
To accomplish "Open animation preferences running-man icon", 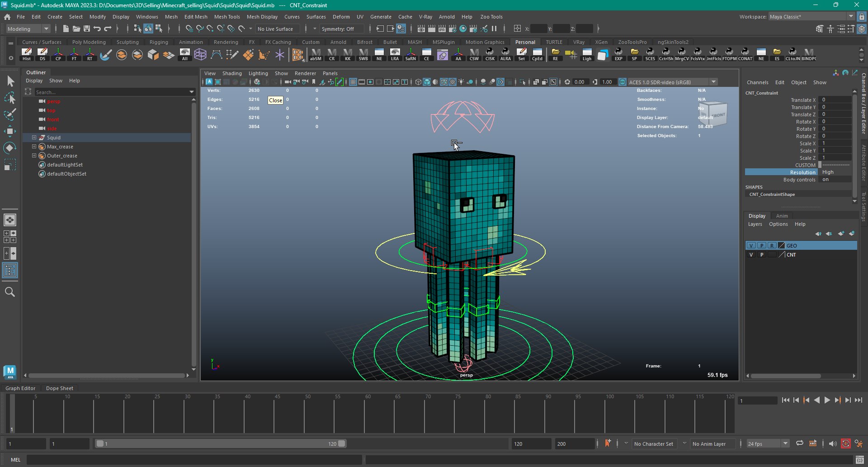I will point(859,444).
